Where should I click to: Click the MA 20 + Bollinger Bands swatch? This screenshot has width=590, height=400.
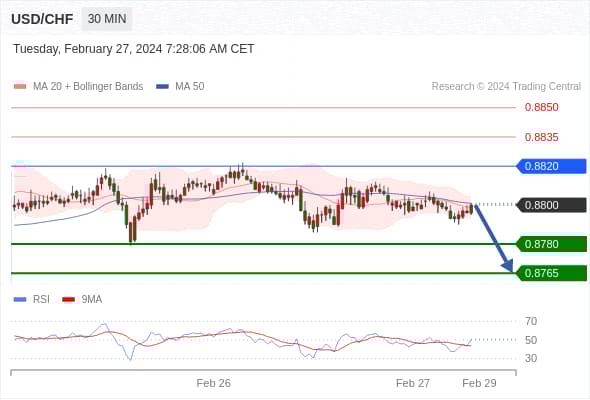pos(20,87)
